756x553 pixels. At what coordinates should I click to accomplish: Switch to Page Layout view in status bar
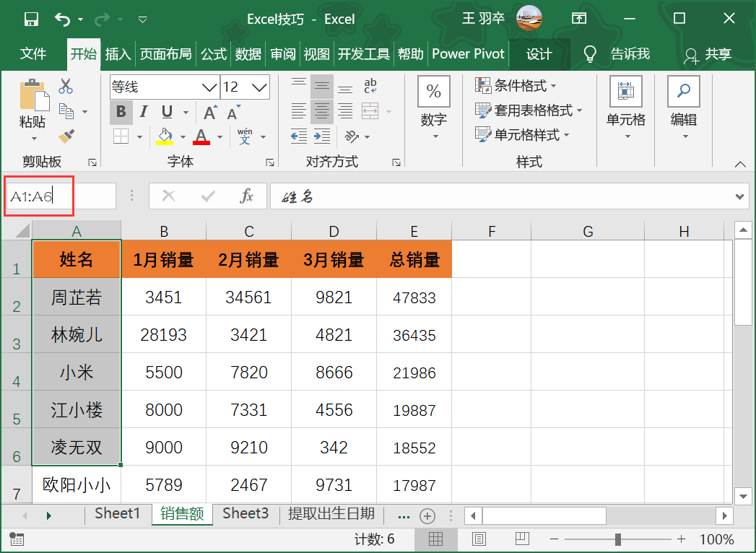pos(479,539)
